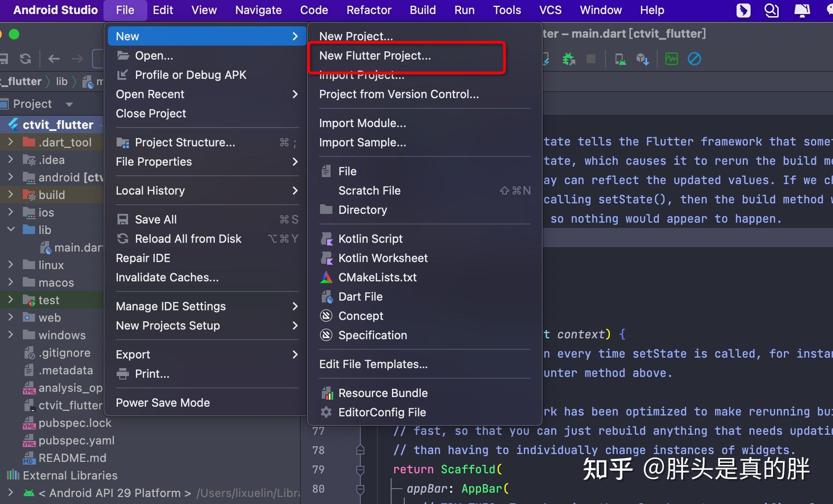Viewport: 833px width, 504px height.
Task: Select Import Sample... entry
Action: point(425,142)
